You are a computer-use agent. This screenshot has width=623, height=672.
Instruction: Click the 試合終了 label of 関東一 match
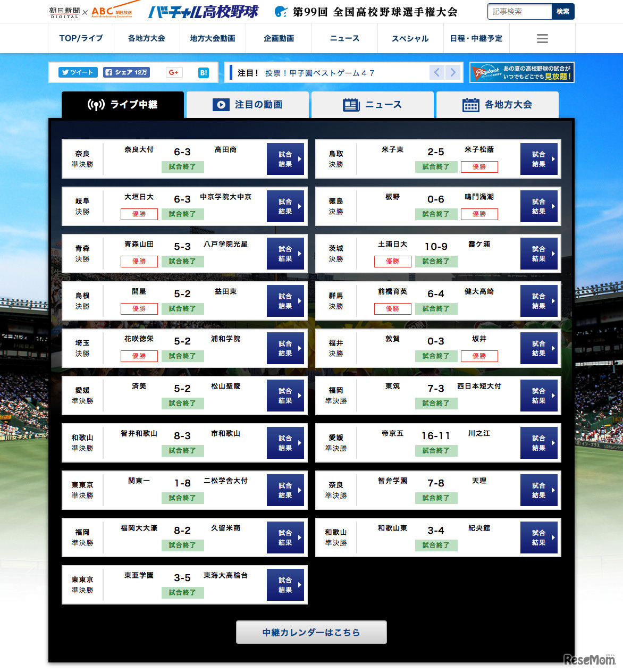182,498
